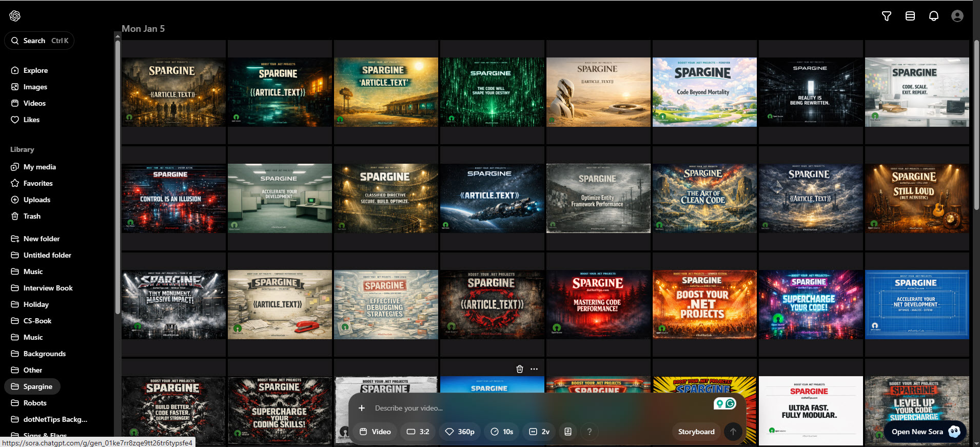Open the Interview Book folder
980x447 pixels.
(x=48, y=288)
